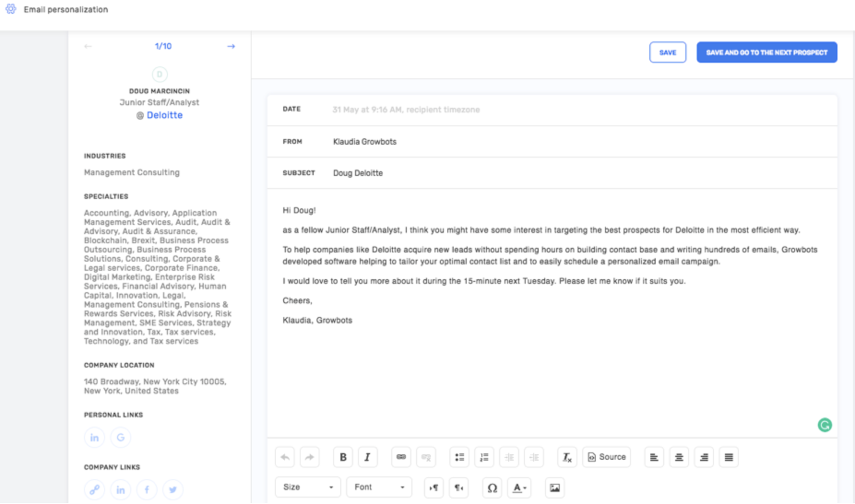This screenshot has width=855, height=504.
Task: Switch to Source view of the email
Action: pyautogui.click(x=606, y=457)
